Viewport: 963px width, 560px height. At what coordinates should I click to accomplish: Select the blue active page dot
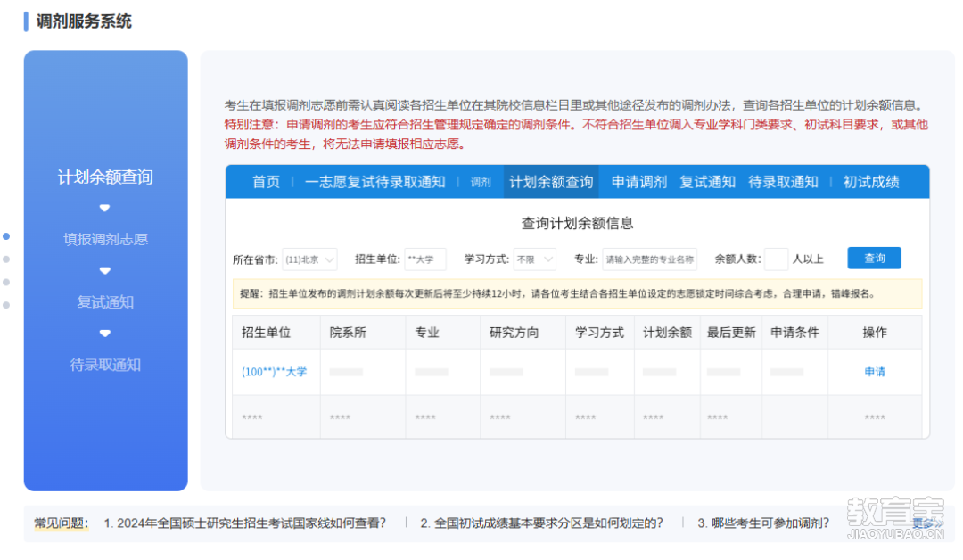pyautogui.click(x=6, y=236)
